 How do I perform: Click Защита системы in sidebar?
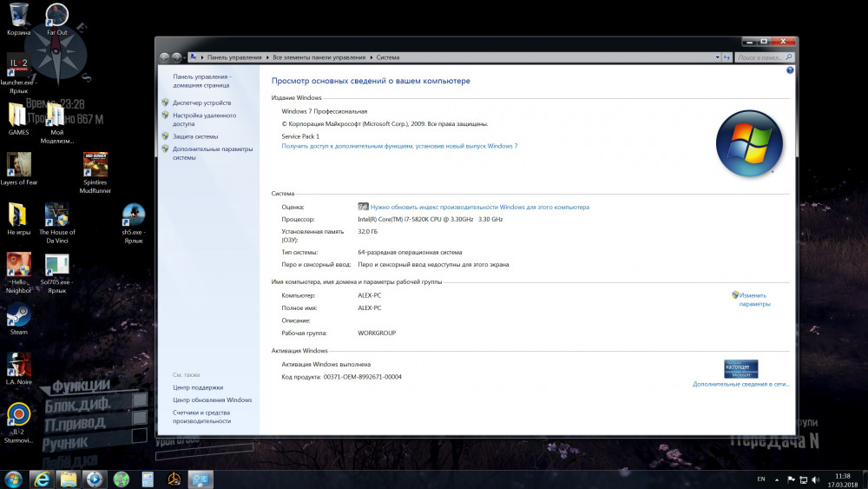tap(195, 136)
